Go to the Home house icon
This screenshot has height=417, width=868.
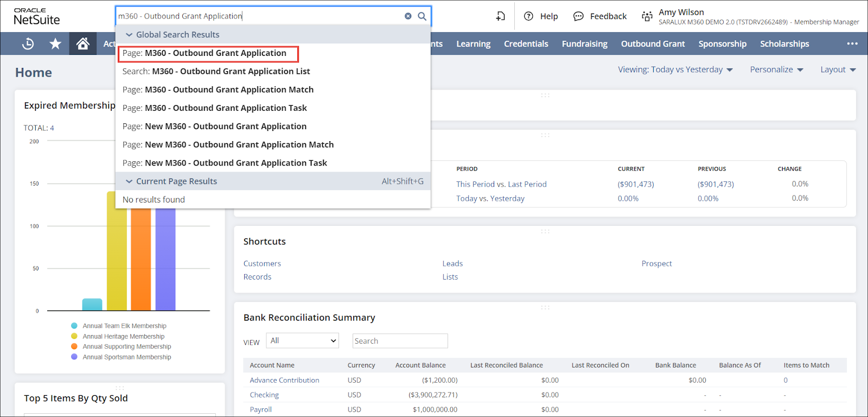[82, 44]
